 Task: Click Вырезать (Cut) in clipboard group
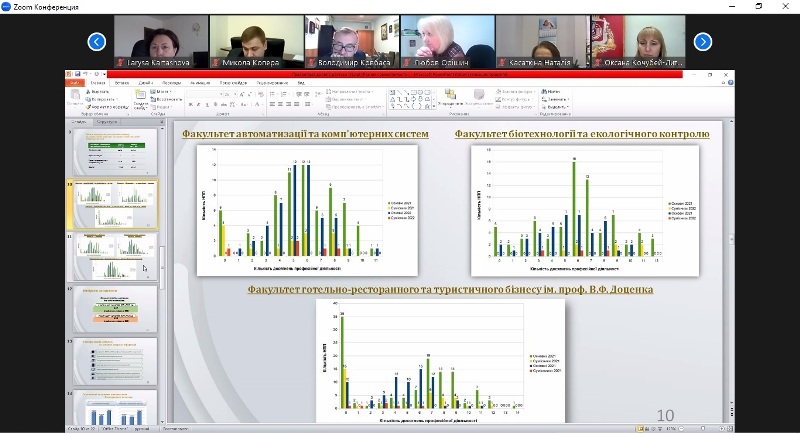[97, 92]
